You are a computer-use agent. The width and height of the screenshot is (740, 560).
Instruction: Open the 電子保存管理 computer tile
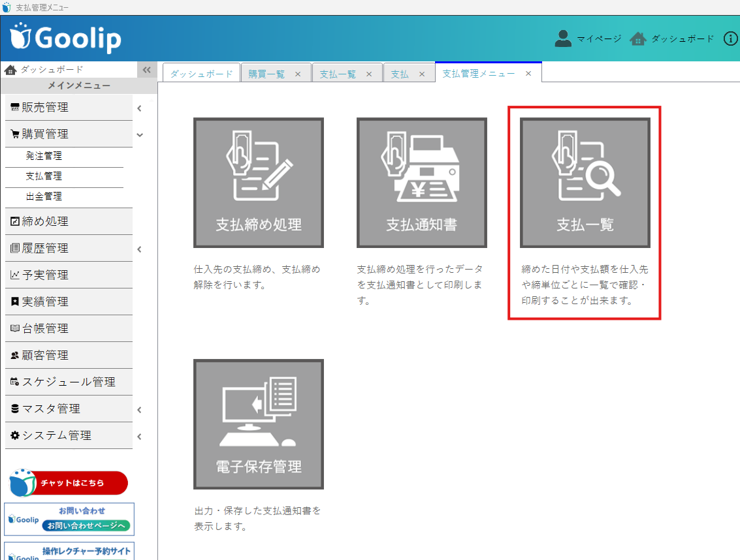click(259, 424)
